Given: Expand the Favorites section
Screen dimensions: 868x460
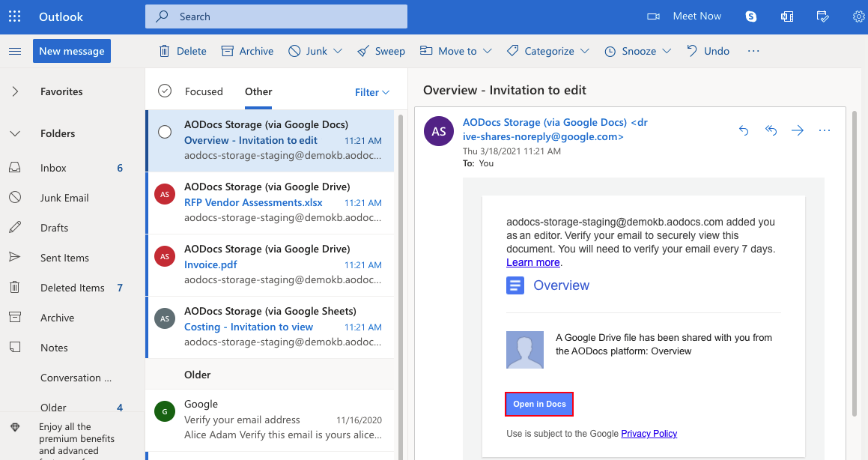Looking at the screenshot, I should [x=15, y=91].
